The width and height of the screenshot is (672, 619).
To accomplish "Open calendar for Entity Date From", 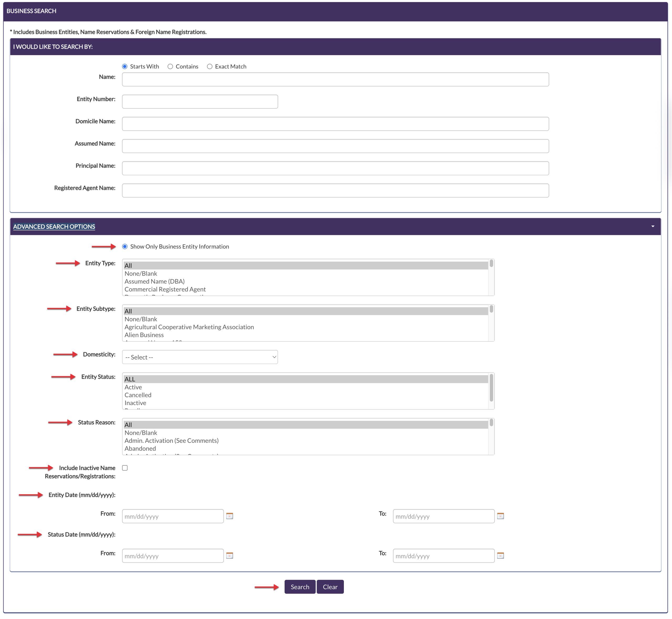I will [229, 516].
